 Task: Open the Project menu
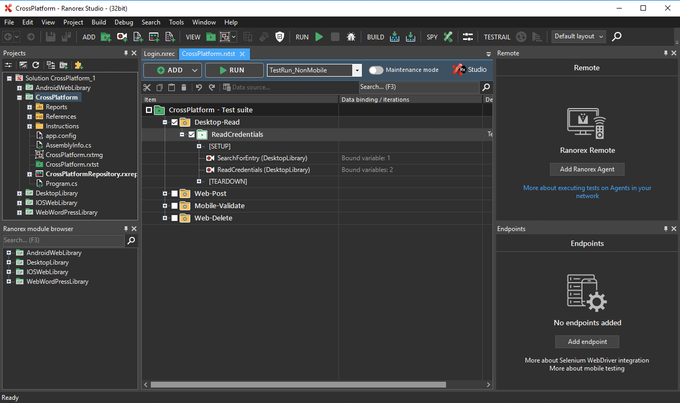[73, 22]
